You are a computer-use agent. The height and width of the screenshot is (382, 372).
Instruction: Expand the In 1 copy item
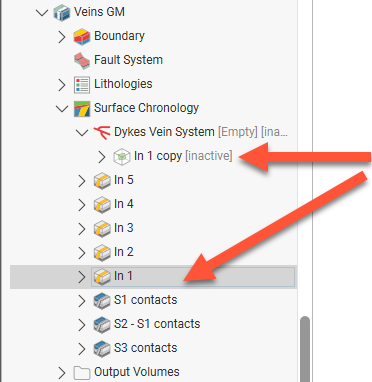point(102,157)
